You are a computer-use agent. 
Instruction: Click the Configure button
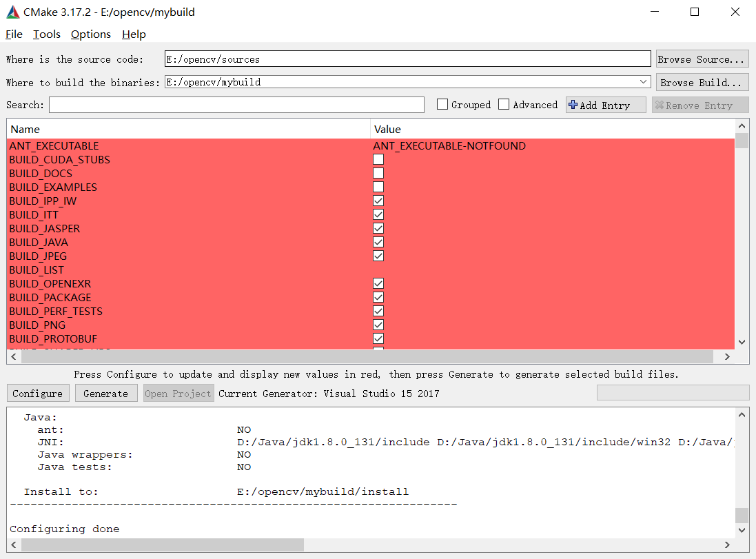(x=38, y=394)
